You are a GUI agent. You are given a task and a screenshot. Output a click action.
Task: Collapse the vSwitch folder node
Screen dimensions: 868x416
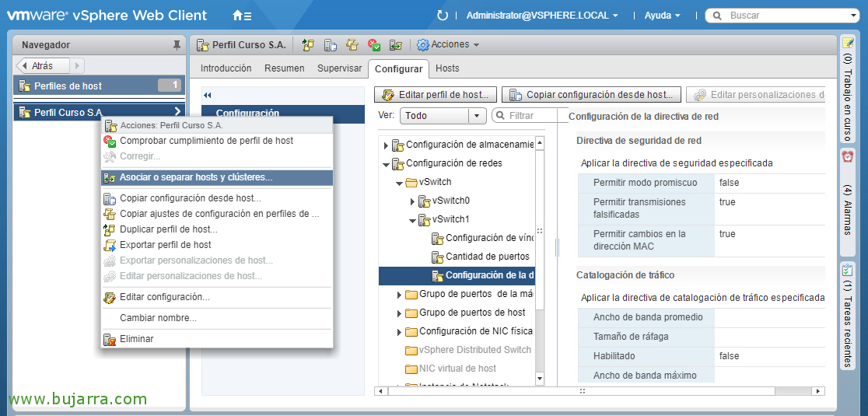399,183
